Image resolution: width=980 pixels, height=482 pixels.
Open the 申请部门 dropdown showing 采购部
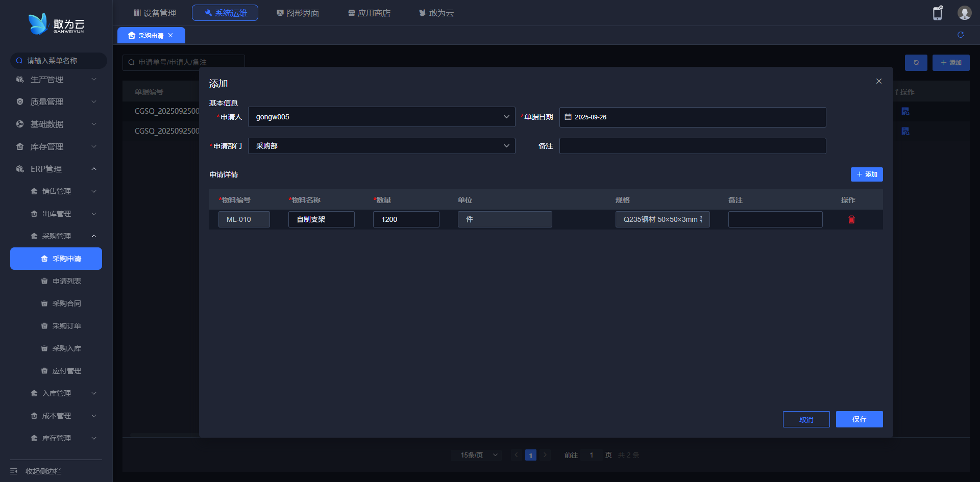(381, 146)
